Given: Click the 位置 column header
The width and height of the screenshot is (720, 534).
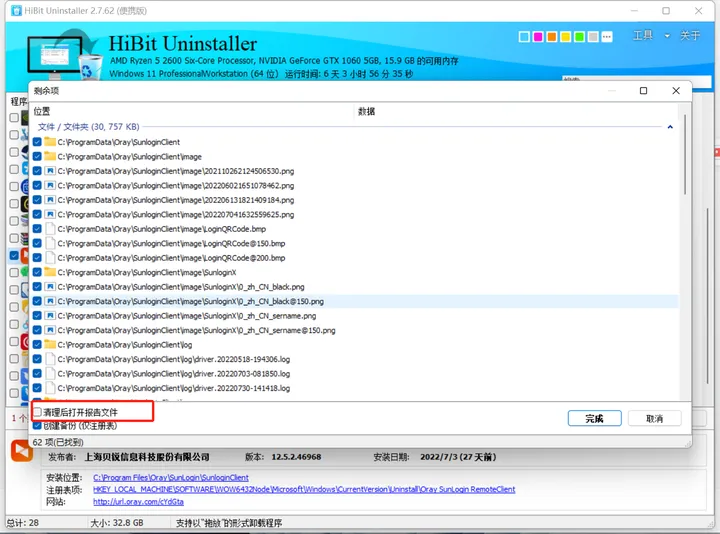Looking at the screenshot, I should (42, 111).
